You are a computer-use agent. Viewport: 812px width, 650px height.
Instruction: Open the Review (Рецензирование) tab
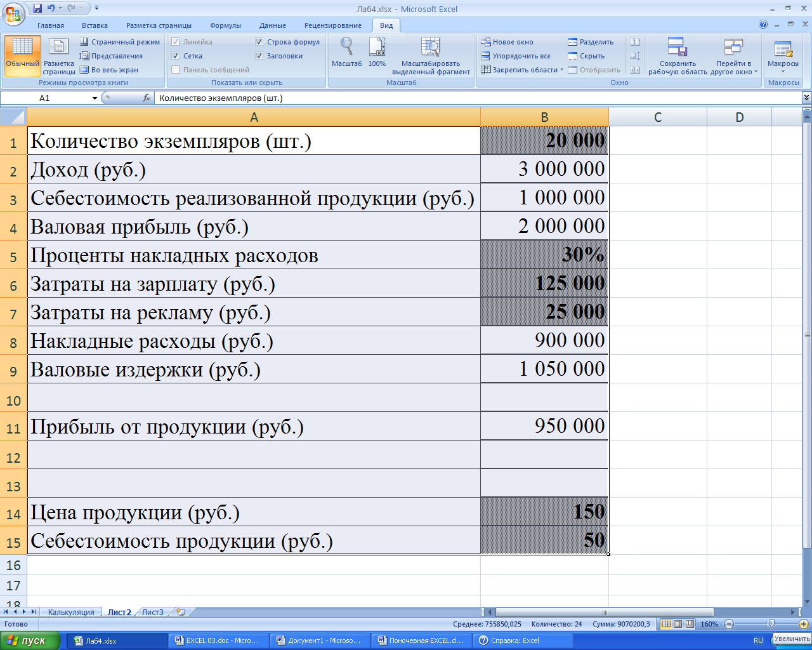coord(333,25)
